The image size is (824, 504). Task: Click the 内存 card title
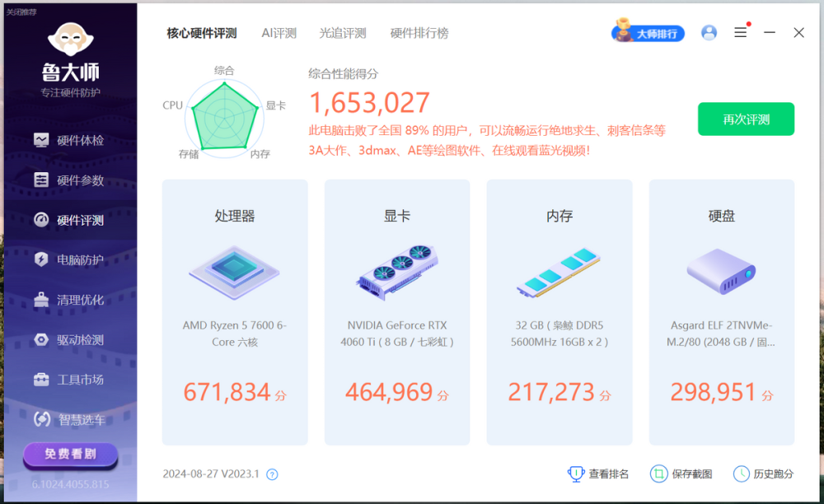coord(559,216)
